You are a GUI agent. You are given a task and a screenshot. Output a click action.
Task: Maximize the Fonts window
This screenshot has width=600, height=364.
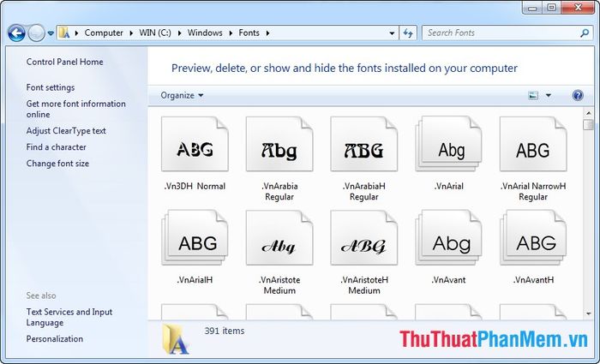[x=551, y=8]
